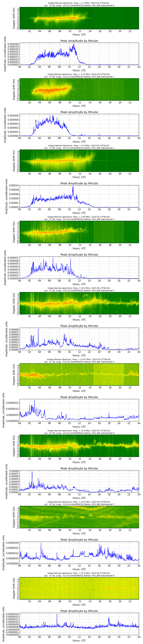Select the 14.67 MHz Doppler spectrogram image
Viewport: 143px width, 644px height.
79,375
